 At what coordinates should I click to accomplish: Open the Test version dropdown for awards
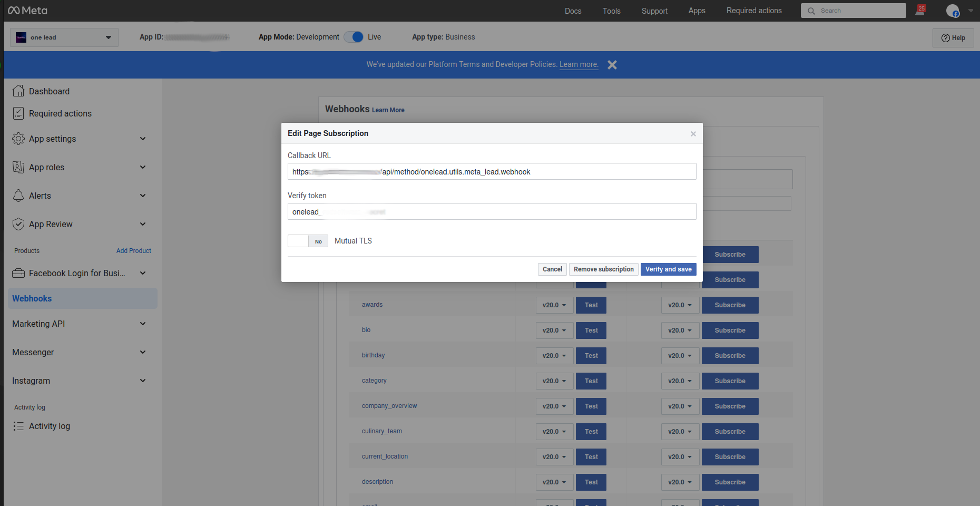[x=554, y=305]
